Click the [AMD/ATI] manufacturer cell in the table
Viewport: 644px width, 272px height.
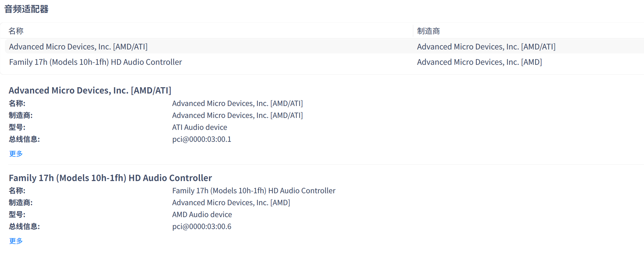click(x=486, y=47)
